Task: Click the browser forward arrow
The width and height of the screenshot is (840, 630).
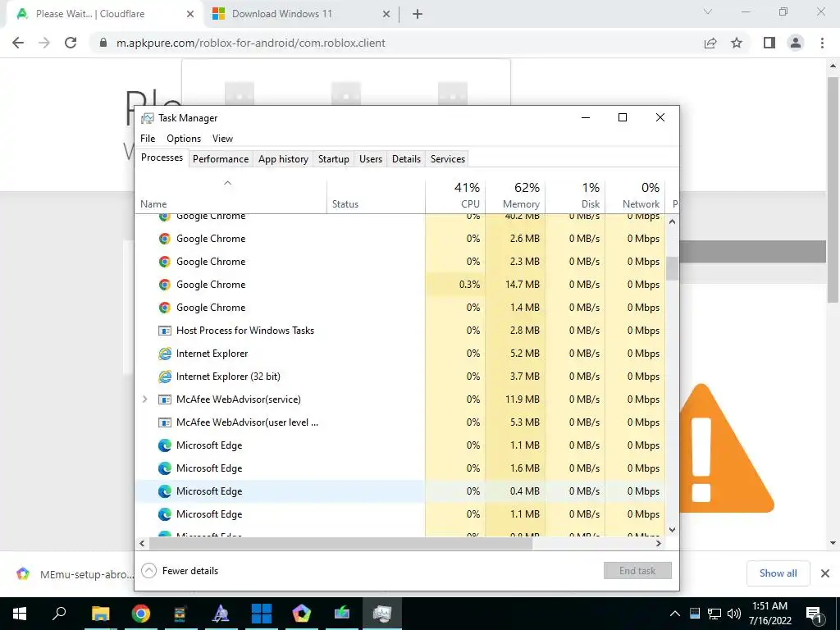Action: (x=44, y=43)
